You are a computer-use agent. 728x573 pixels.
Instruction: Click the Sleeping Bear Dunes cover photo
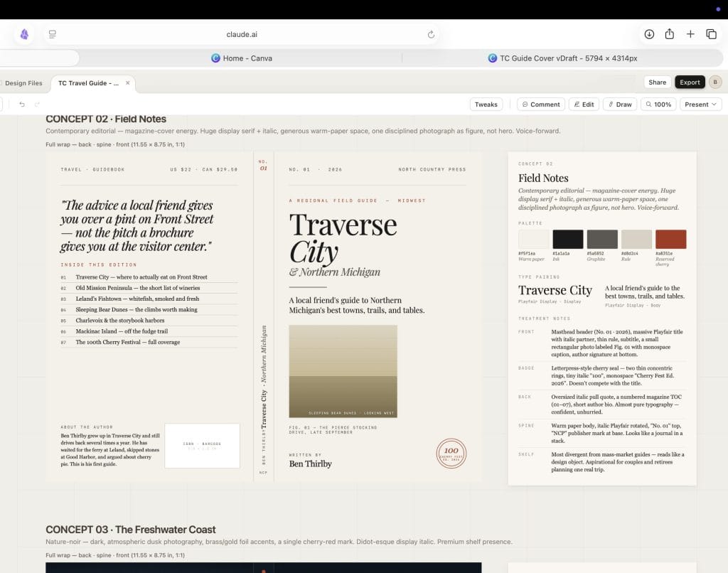coord(343,371)
